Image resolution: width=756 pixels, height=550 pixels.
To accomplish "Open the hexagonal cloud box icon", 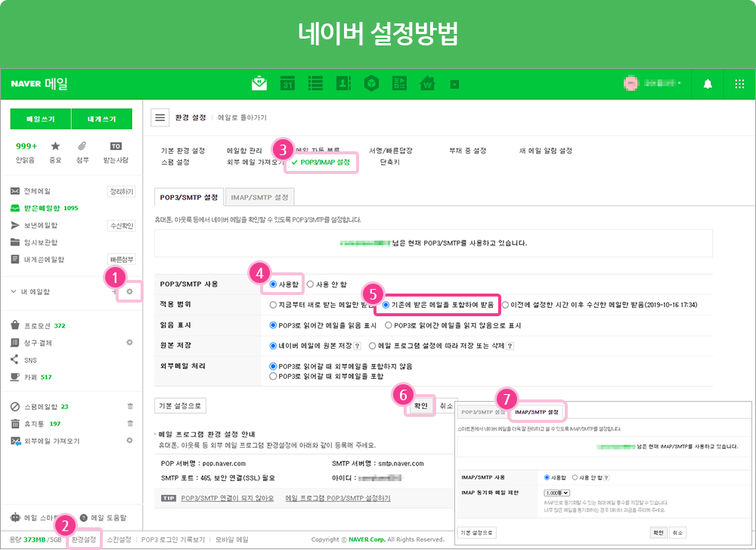I will click(x=371, y=83).
